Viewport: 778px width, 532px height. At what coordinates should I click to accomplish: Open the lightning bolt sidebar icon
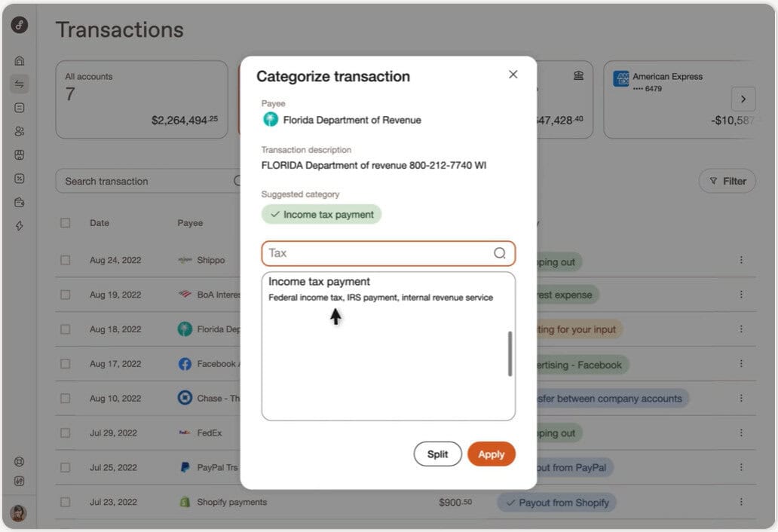(x=20, y=225)
